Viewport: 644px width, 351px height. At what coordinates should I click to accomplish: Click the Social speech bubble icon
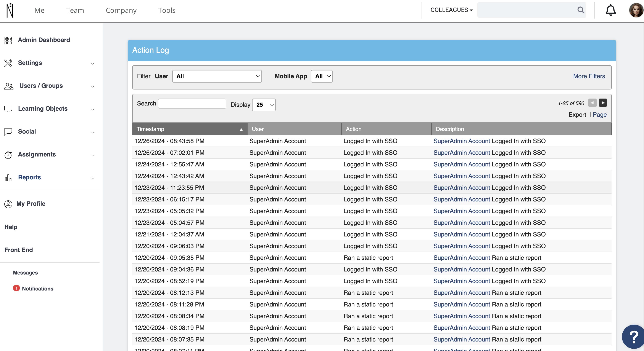pos(8,132)
